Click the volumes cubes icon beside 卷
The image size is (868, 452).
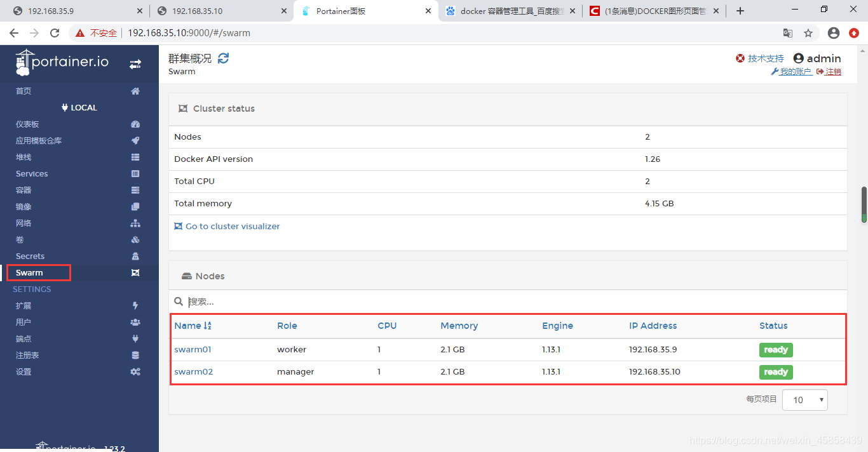click(x=135, y=240)
